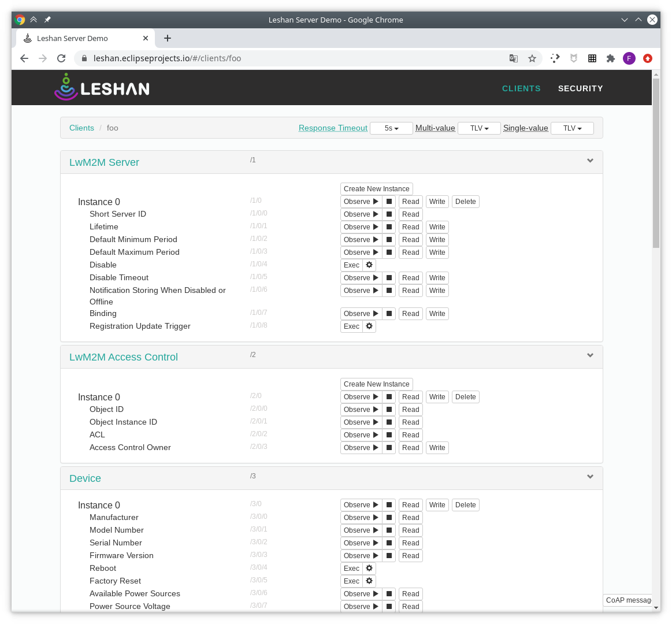Click the Clients breadcrumb link
This screenshot has height=624, width=672.
(81, 128)
